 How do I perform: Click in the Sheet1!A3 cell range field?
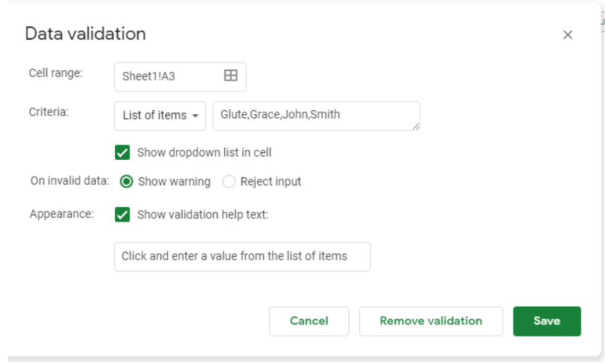(x=180, y=77)
